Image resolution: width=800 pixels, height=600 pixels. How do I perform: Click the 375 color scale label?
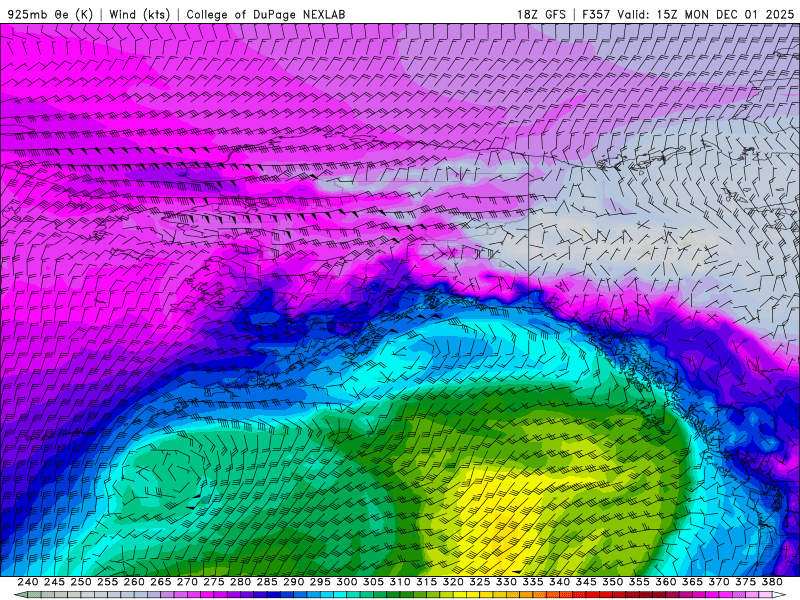pyautogui.click(x=745, y=582)
